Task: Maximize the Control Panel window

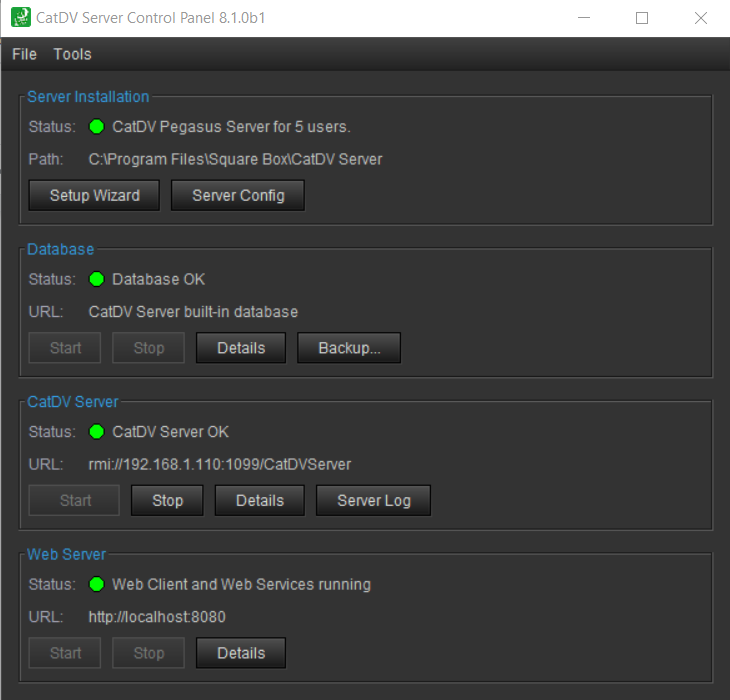Action: pos(642,18)
